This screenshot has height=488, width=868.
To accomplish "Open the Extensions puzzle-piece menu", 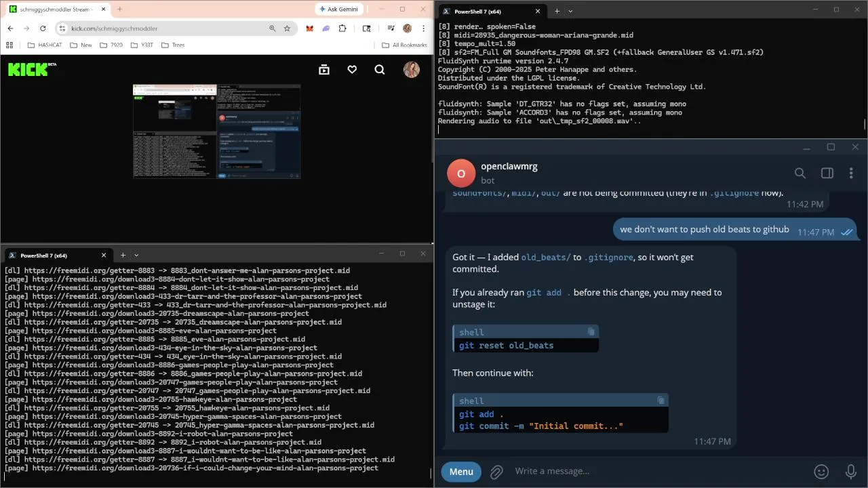I will pos(342,28).
